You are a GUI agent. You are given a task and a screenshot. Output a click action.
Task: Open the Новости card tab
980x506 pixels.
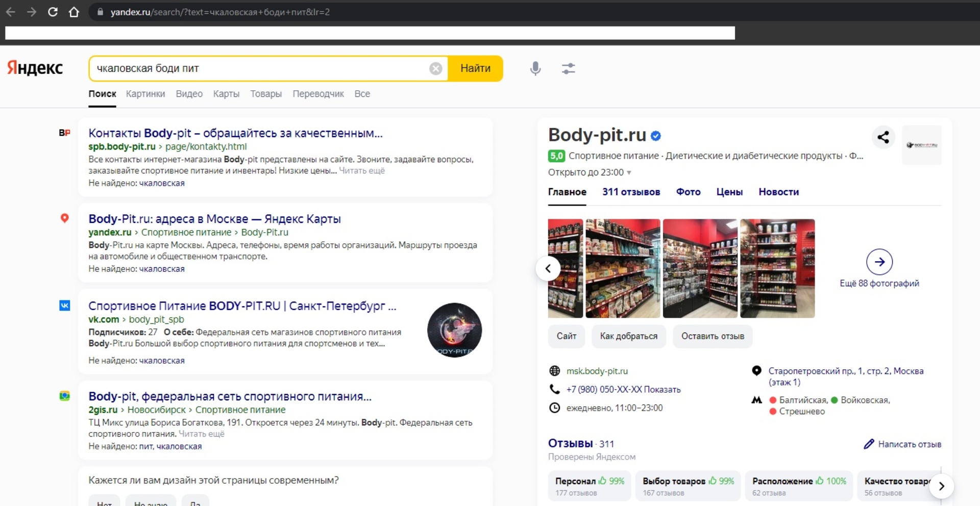(x=778, y=192)
